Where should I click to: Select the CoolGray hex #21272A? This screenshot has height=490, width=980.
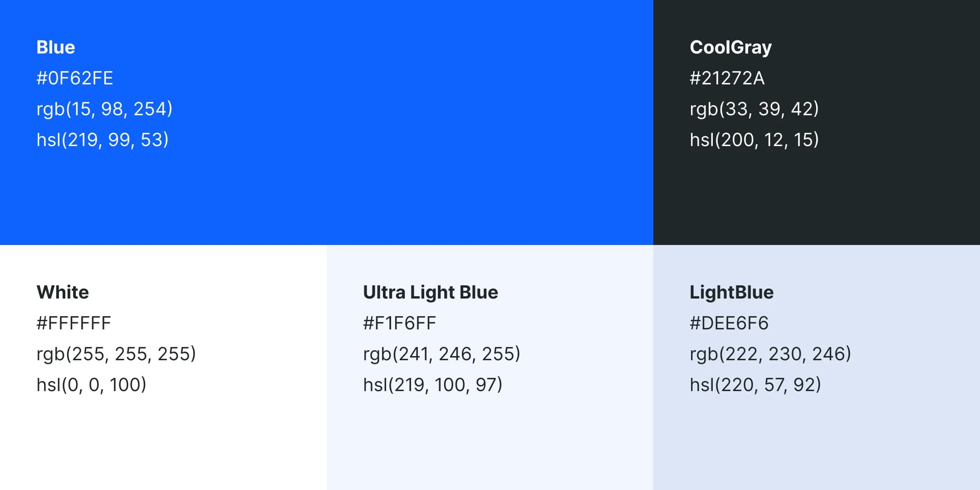[727, 78]
